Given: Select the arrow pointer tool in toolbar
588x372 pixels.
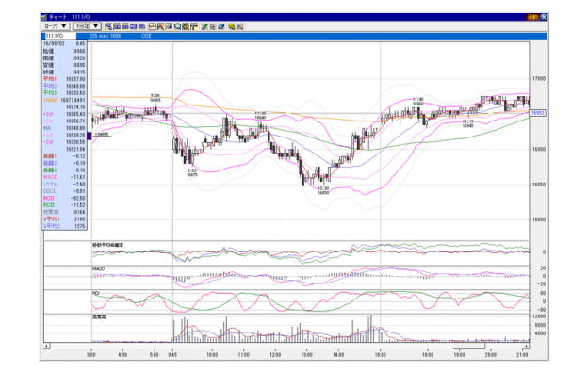Looking at the screenshot, I should [x=213, y=26].
